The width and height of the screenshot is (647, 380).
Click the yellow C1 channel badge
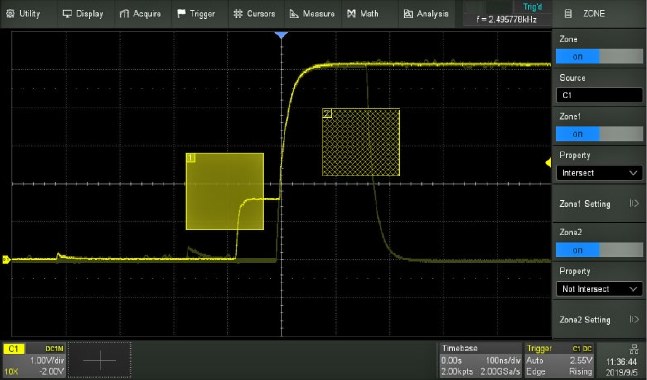tap(14, 349)
